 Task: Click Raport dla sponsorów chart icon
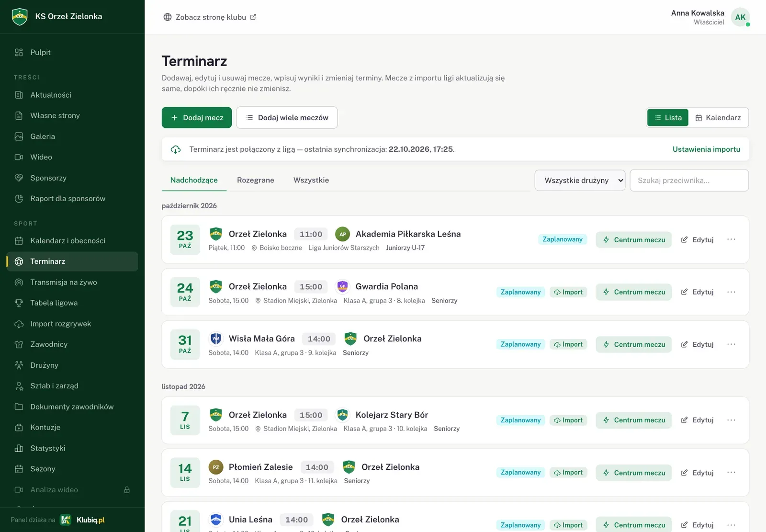tap(19, 199)
